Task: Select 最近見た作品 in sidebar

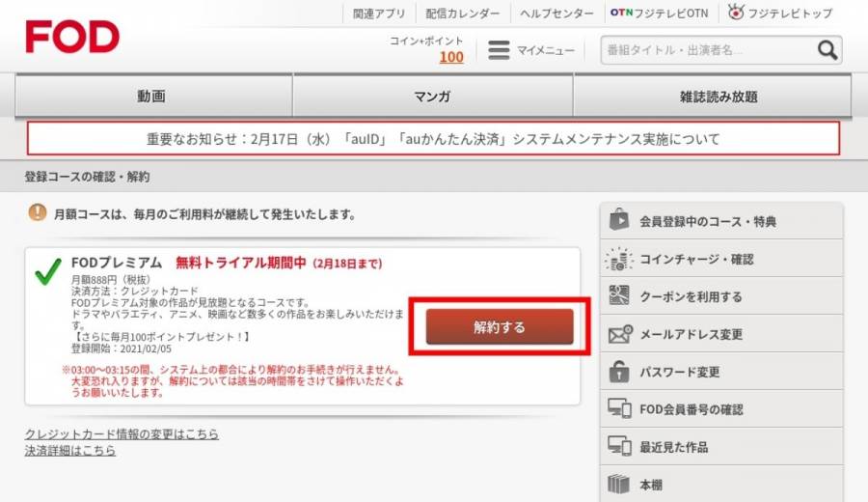Action: [x=721, y=447]
